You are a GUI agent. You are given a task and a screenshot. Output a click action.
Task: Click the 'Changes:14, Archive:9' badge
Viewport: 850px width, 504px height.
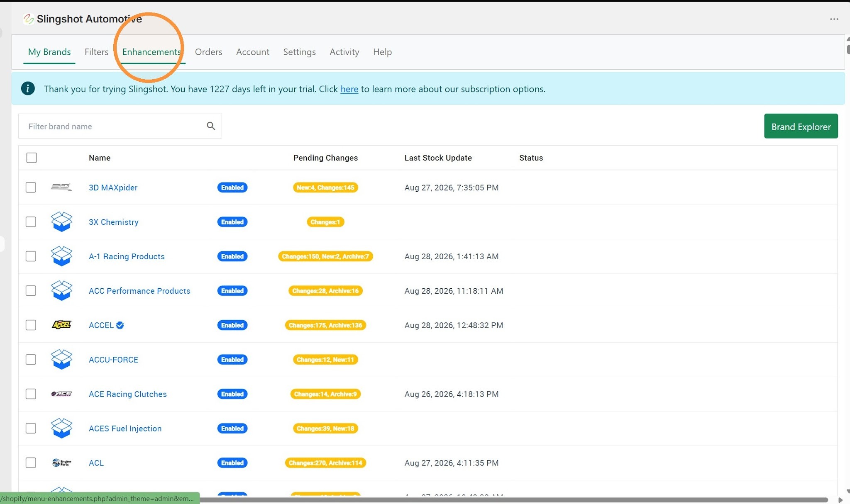(x=325, y=394)
